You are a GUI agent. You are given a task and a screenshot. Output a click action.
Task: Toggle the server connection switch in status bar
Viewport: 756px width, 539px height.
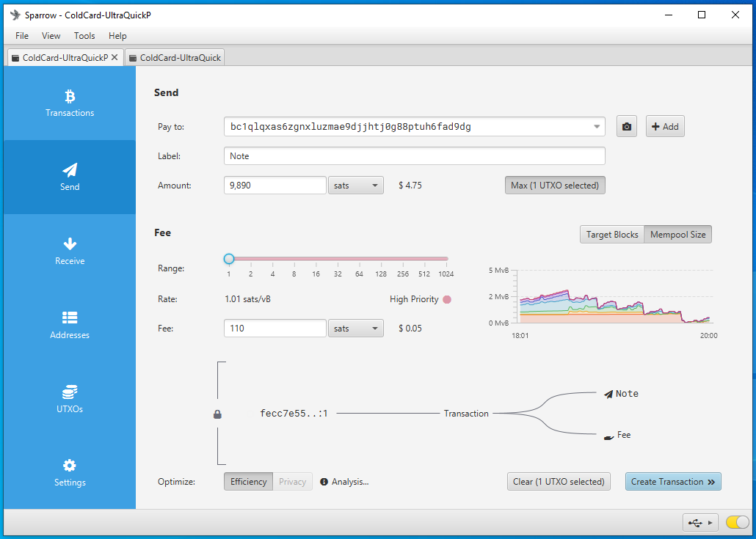point(736,523)
